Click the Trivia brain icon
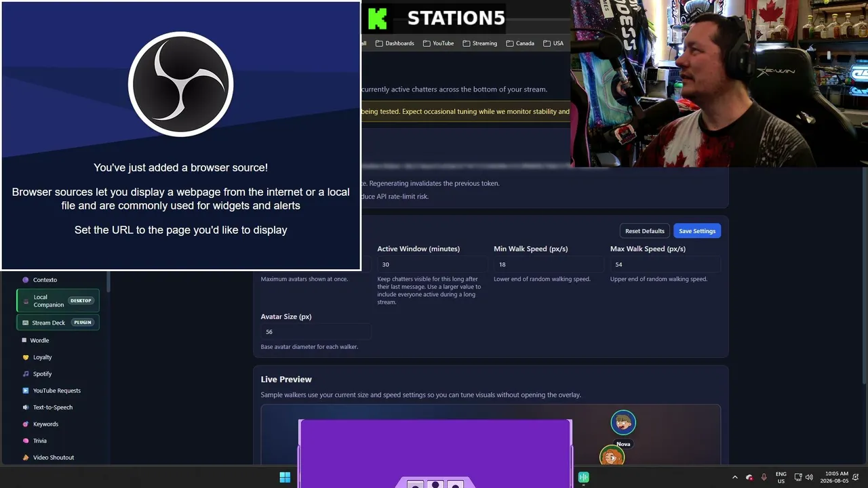 25,441
